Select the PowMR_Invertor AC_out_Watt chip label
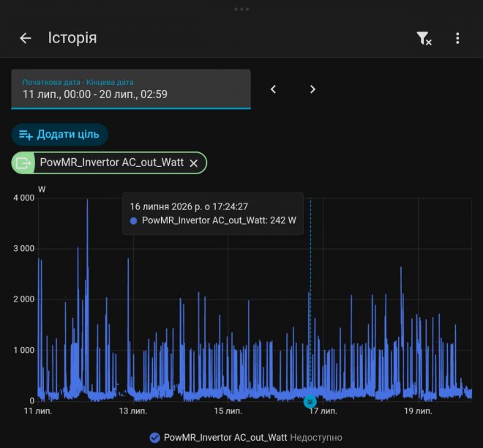 (x=112, y=163)
